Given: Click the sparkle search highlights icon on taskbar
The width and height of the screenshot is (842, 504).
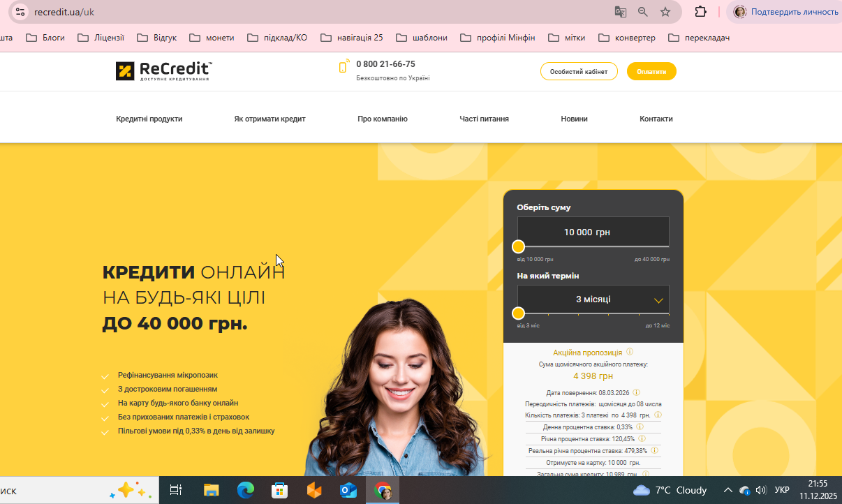Looking at the screenshot, I should click(x=131, y=490).
